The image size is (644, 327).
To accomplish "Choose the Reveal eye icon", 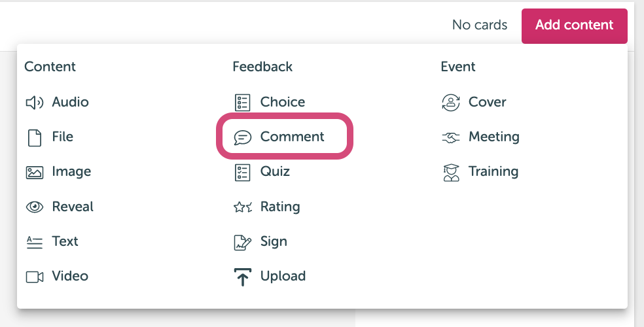I will tap(35, 207).
